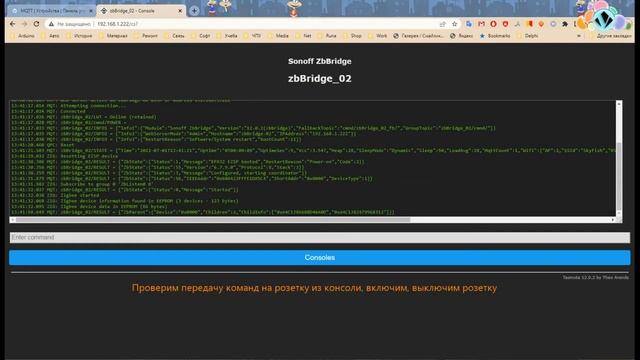Image resolution: width=640 pixels, height=360 pixels.
Task: Click the not-secure warning icon in address bar
Action: [51, 24]
